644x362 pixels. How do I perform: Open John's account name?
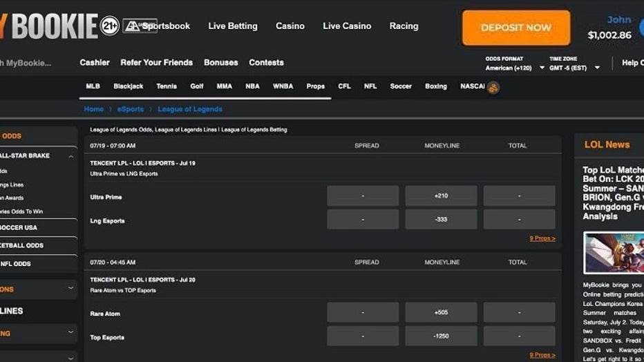click(619, 19)
